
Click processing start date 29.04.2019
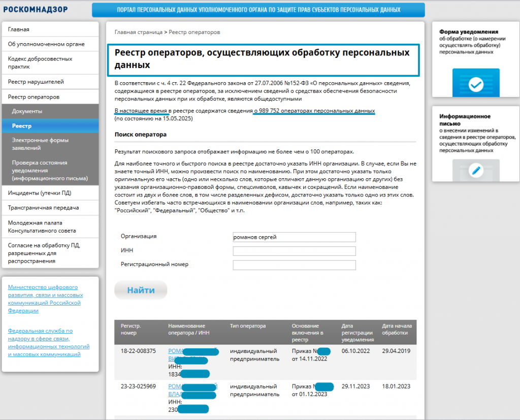coord(396,351)
